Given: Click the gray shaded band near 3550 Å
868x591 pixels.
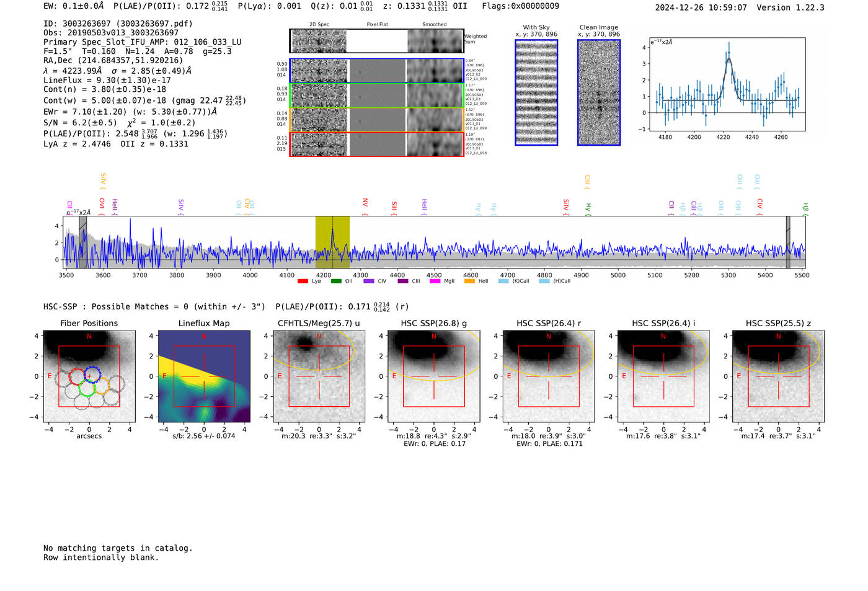Looking at the screenshot, I should click(82, 242).
